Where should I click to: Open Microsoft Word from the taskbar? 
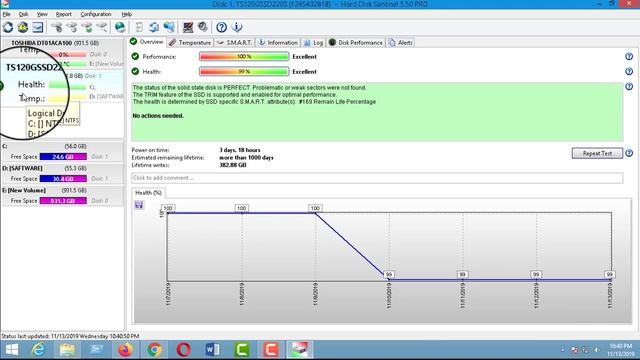(x=213, y=350)
